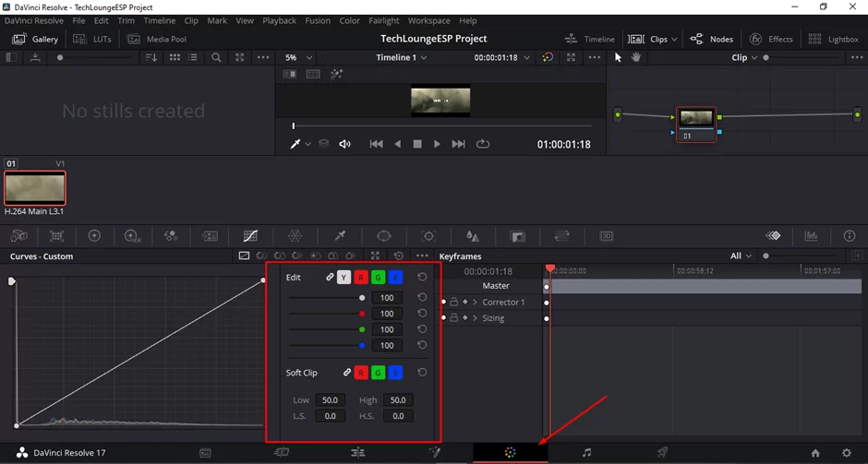Open the Effects panel
This screenshot has width=868, height=464.
tap(771, 40)
